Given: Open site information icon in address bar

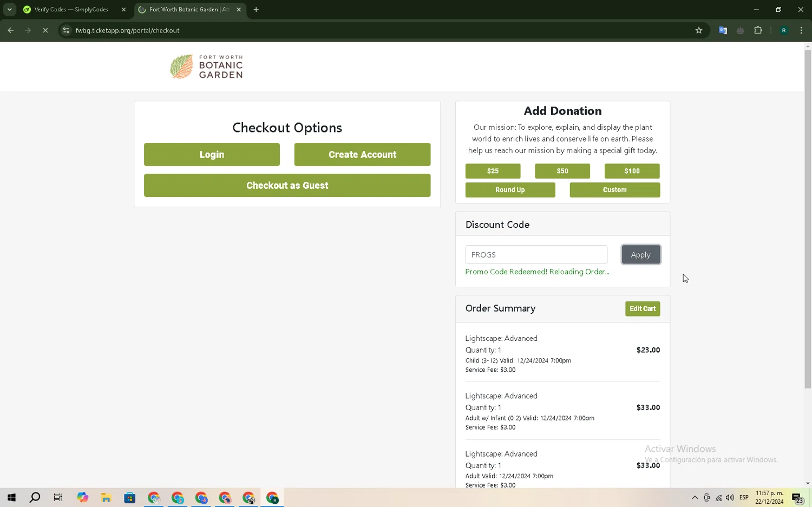Looking at the screenshot, I should click(66, 30).
